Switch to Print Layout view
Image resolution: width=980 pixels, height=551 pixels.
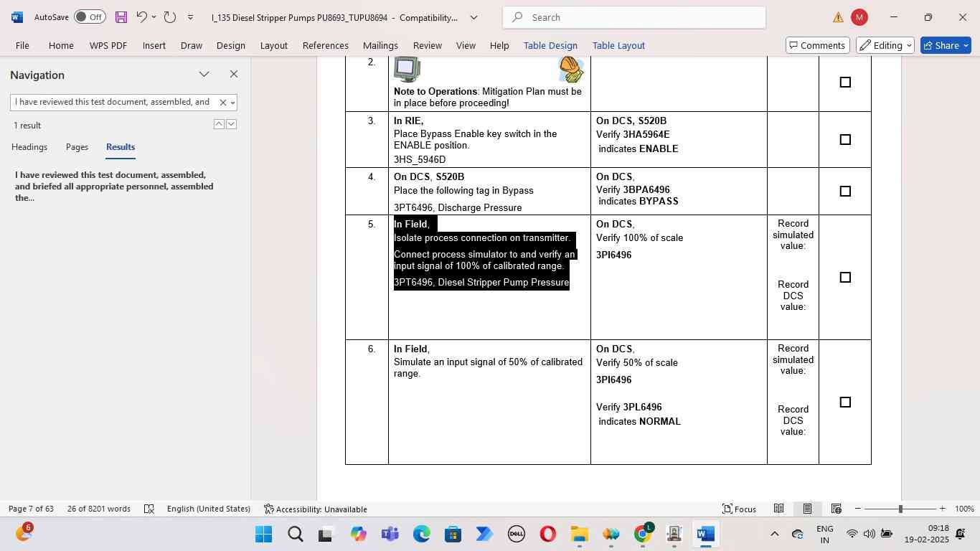point(807,509)
